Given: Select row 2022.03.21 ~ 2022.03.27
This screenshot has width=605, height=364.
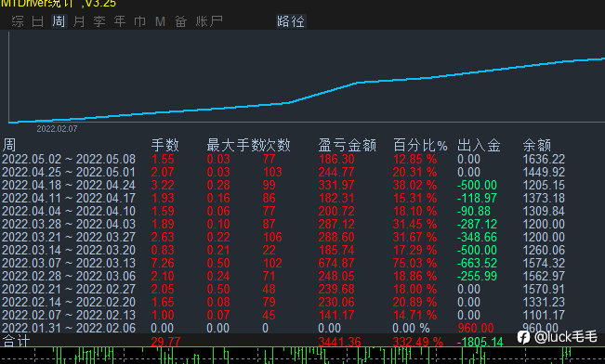Looking at the screenshot, I should coord(283,237).
